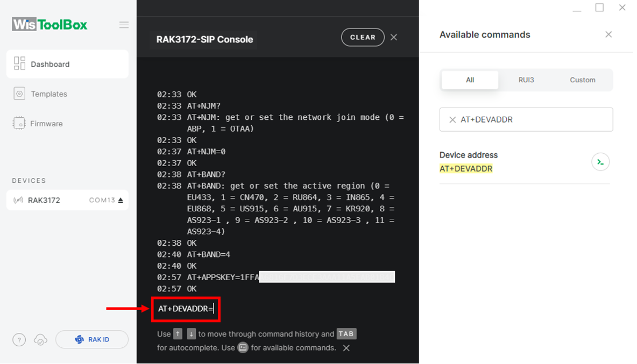Screen dimensions: 637x364
Task: Close the RAK3172-SIP Console
Action: coord(394,37)
